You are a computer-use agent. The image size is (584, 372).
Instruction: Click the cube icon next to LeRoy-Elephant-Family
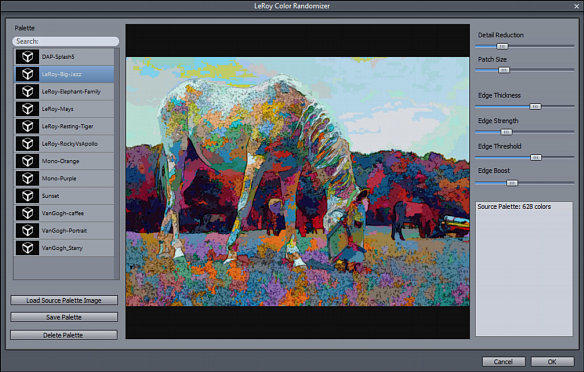[x=27, y=91]
